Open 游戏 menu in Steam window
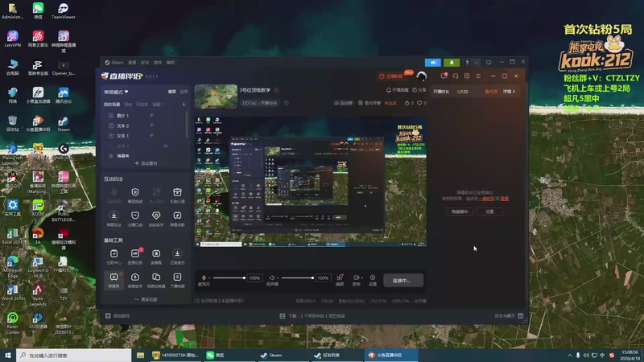This screenshot has height=362, width=644. [x=158, y=63]
